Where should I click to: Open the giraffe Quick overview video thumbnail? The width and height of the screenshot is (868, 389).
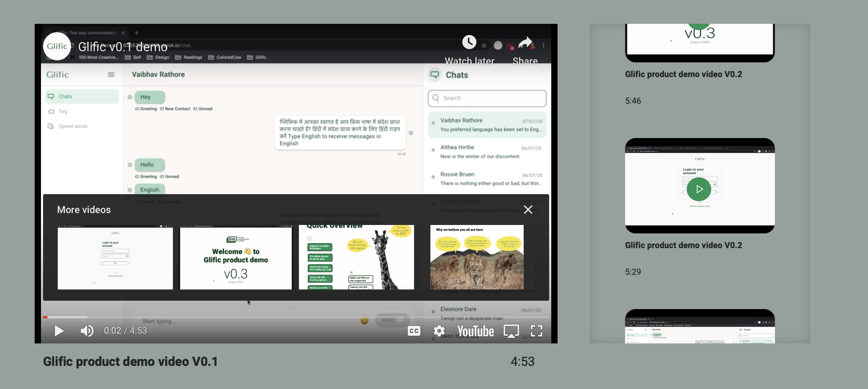[356, 258]
